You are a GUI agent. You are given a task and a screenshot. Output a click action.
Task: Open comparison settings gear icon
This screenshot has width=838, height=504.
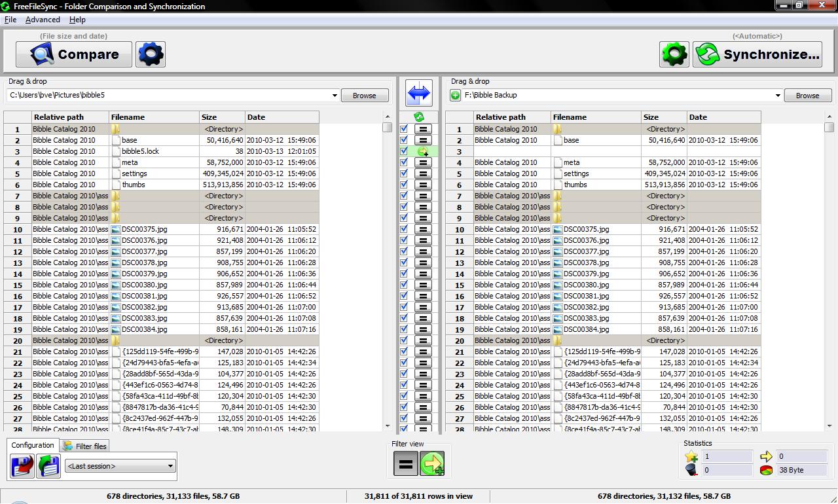pos(151,54)
